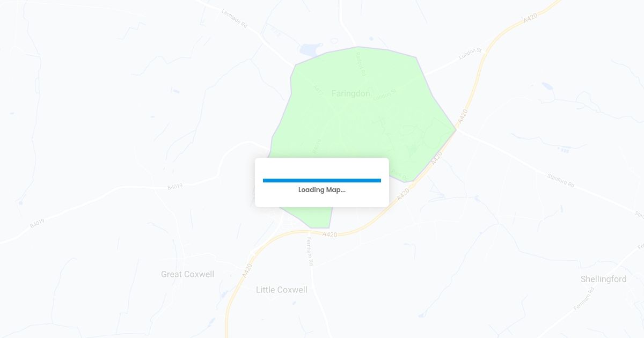Click London St label inside green boundary
This screenshot has height=338, width=644.
[384, 95]
